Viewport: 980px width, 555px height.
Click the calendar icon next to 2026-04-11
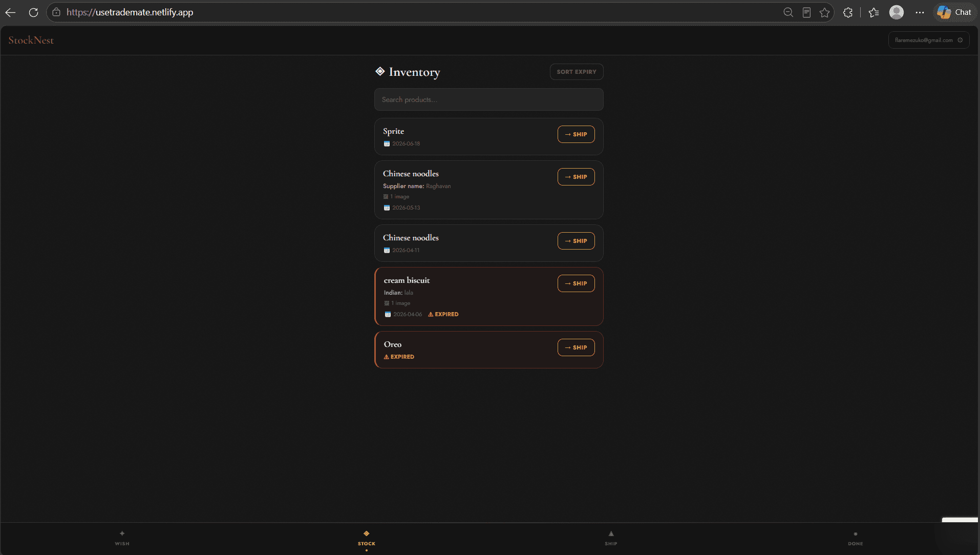387,251
